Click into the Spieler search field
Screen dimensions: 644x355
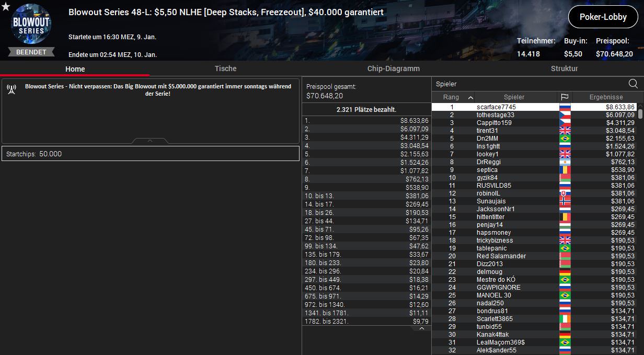528,84
